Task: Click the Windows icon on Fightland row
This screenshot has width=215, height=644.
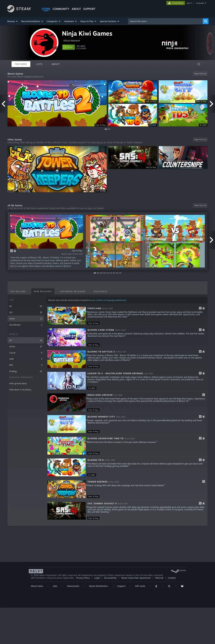Action: pyautogui.click(x=200, y=308)
